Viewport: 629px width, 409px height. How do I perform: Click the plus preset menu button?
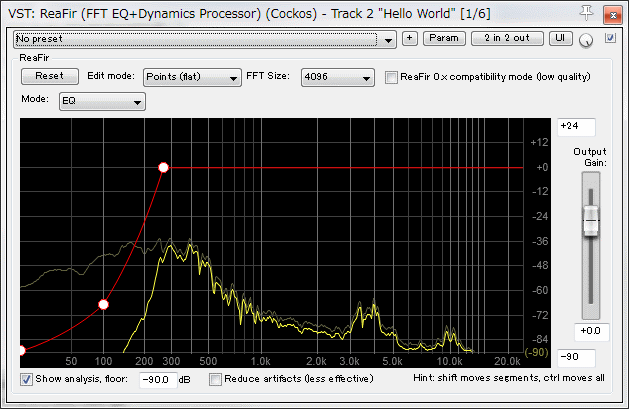(410, 38)
